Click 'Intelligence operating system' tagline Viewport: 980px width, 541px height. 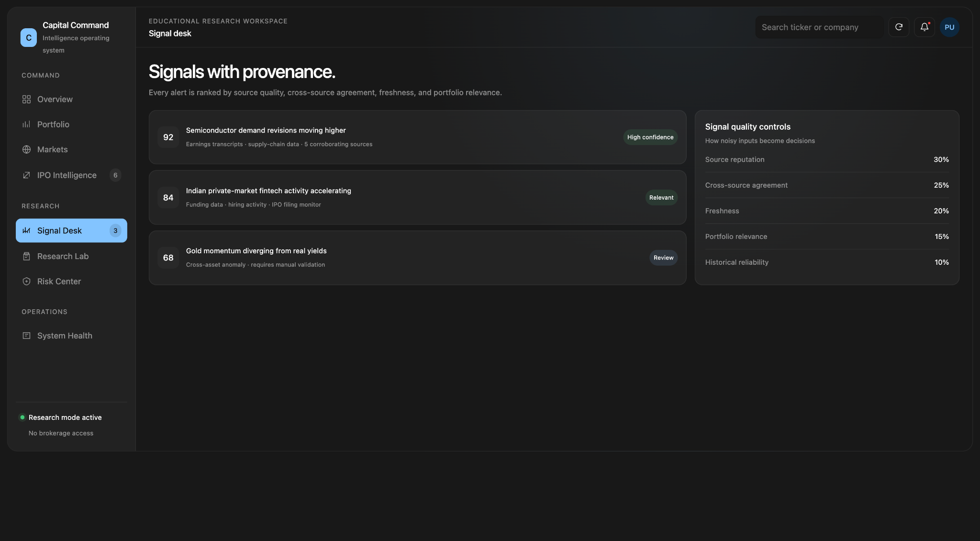76,44
